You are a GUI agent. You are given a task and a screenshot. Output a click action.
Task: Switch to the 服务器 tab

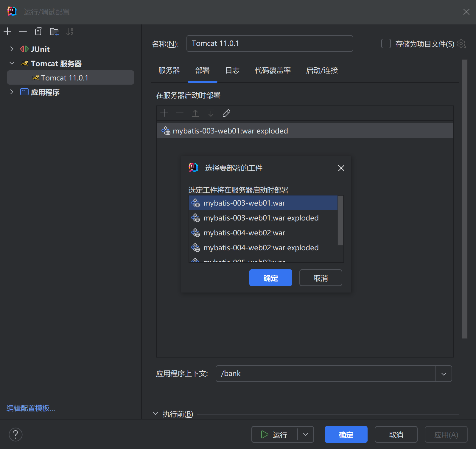[169, 71]
